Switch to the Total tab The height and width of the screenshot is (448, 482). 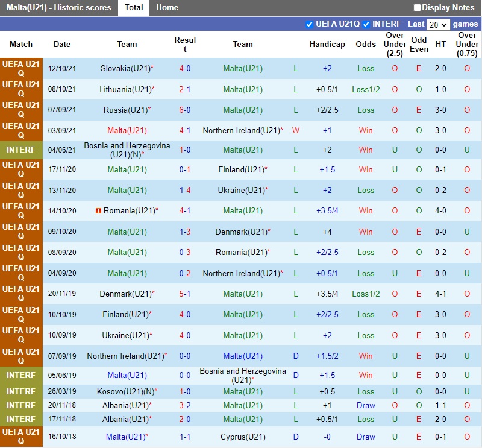click(134, 8)
